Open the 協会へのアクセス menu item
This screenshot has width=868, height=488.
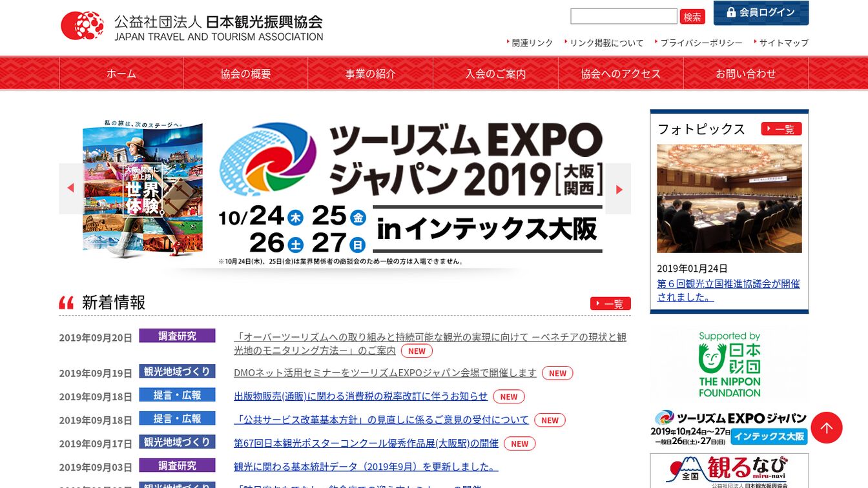click(621, 74)
